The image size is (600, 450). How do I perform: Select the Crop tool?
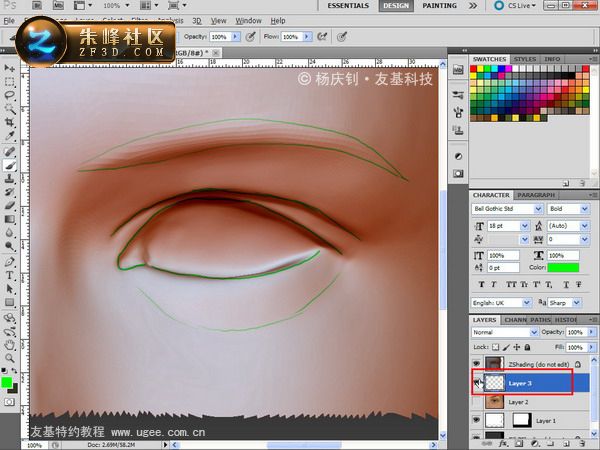coord(9,122)
